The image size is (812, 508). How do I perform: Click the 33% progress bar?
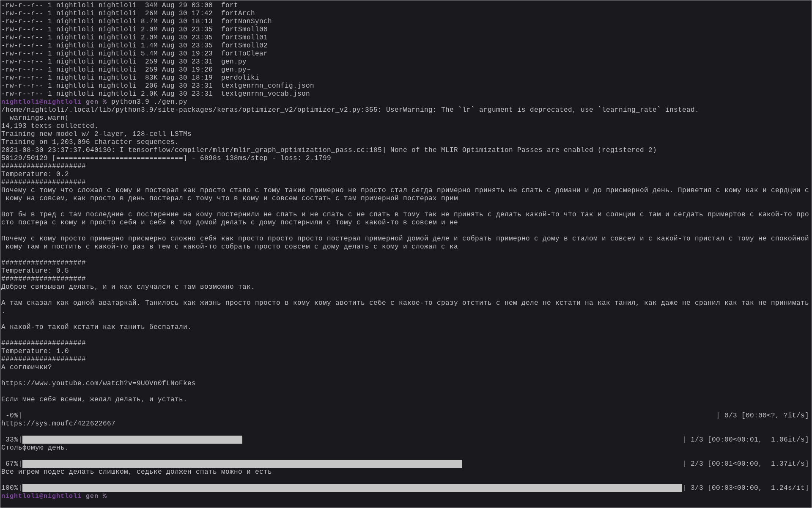[132, 439]
